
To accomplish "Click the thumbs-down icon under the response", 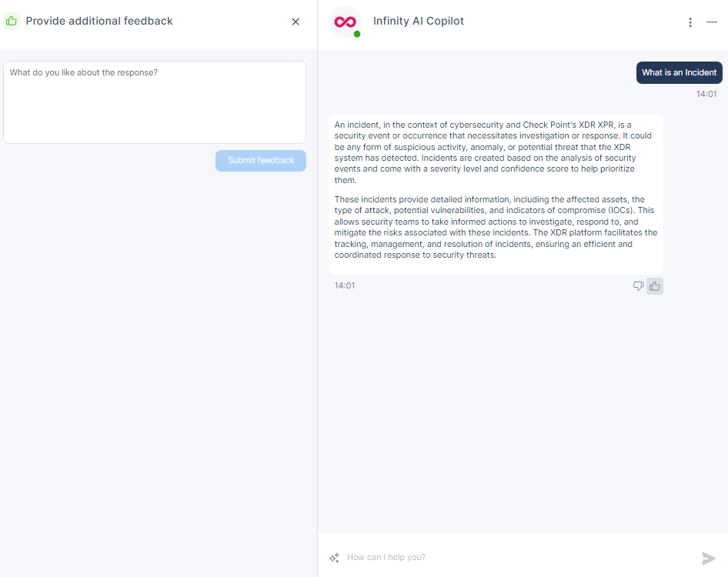I will 639,286.
